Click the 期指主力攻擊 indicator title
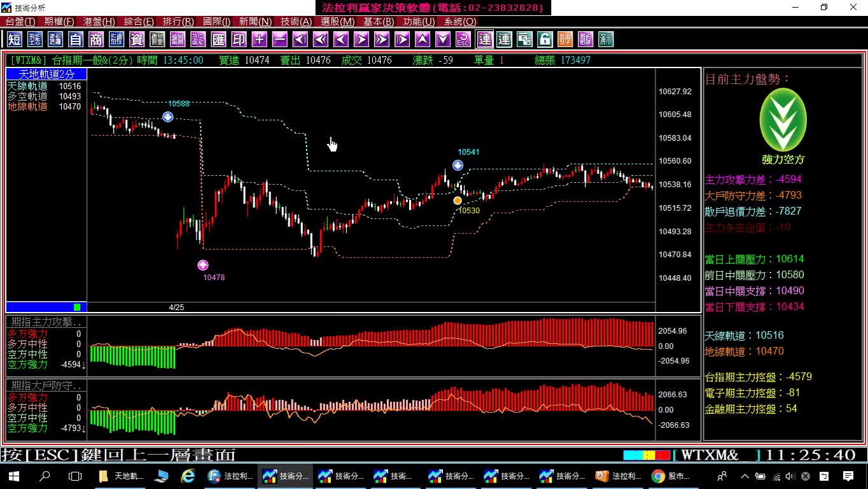Screen dimensions: 868x489 coord(46,322)
